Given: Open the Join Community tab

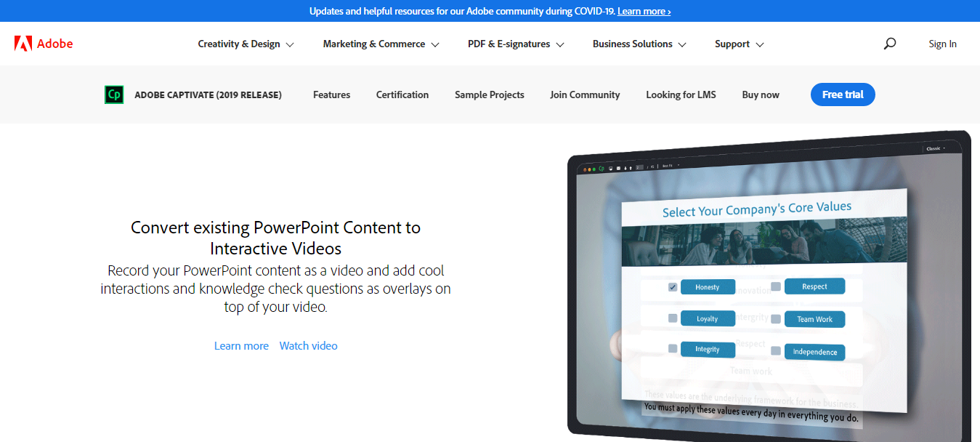Looking at the screenshot, I should [585, 95].
